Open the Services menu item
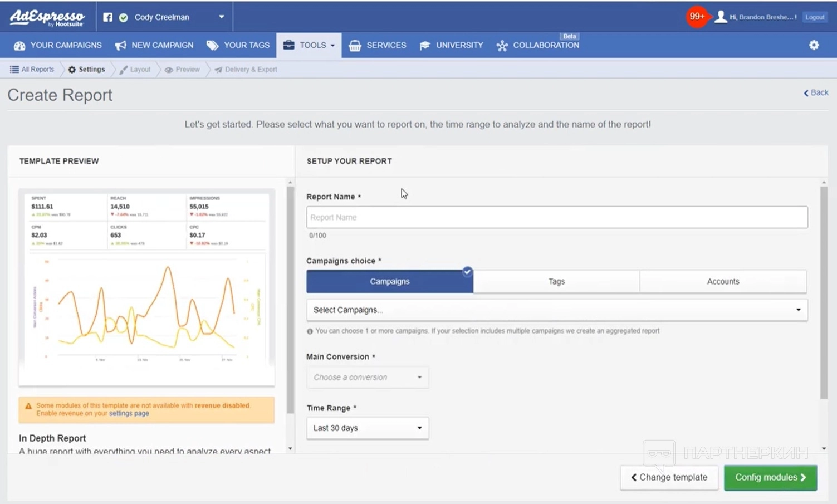837x504 pixels. pyautogui.click(x=378, y=45)
